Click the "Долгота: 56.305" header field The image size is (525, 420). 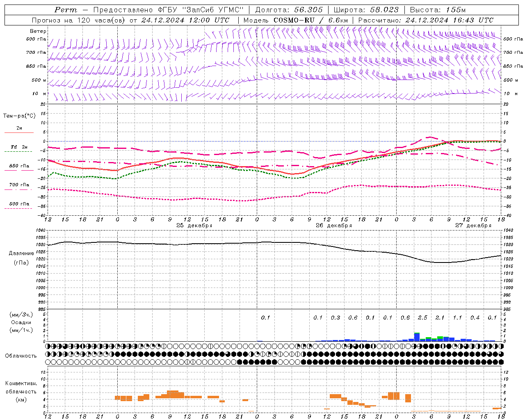point(289,10)
